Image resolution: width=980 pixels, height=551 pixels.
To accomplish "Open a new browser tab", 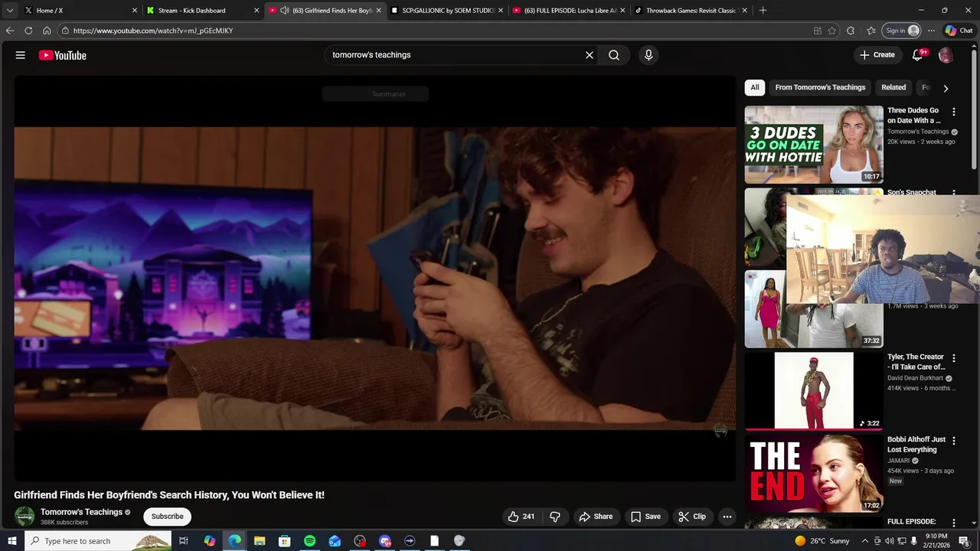I will 763,11.
